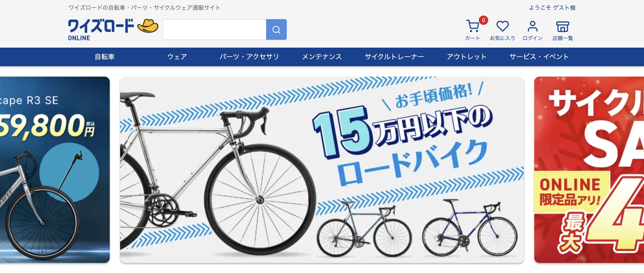Open the Escape R3 SE banner

point(55,170)
